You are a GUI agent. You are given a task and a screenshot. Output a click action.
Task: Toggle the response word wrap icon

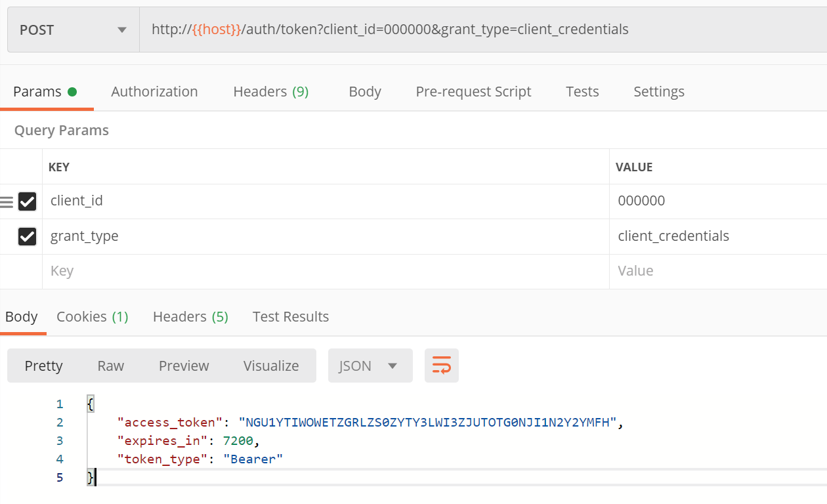click(x=441, y=366)
